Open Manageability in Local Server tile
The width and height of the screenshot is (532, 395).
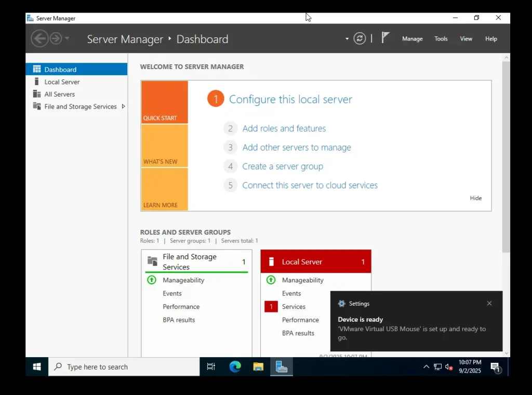[303, 280]
